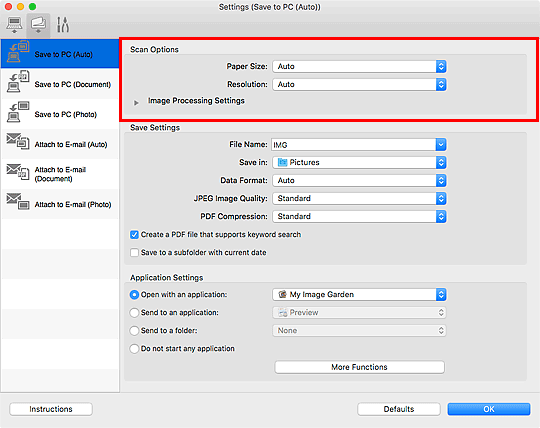Click the Save to PC (Document) icon
The width and height of the screenshot is (540, 428).
coord(18,82)
